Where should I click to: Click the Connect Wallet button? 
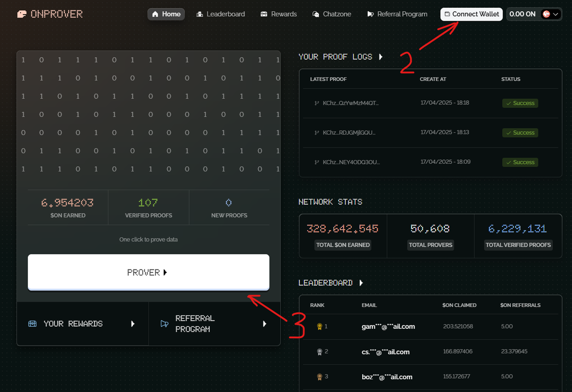[x=472, y=14]
